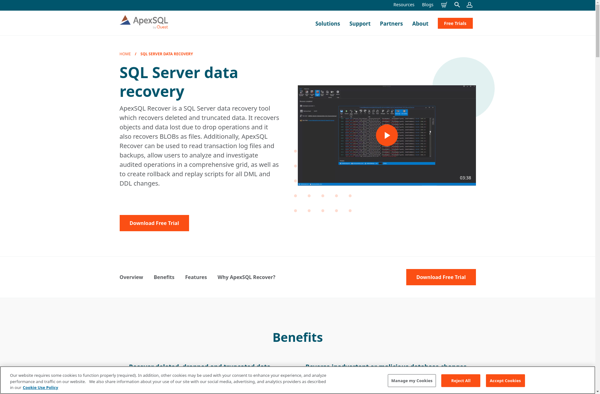This screenshot has height=394, width=600.
Task: Open Manage my Cookies settings
Action: (411, 381)
